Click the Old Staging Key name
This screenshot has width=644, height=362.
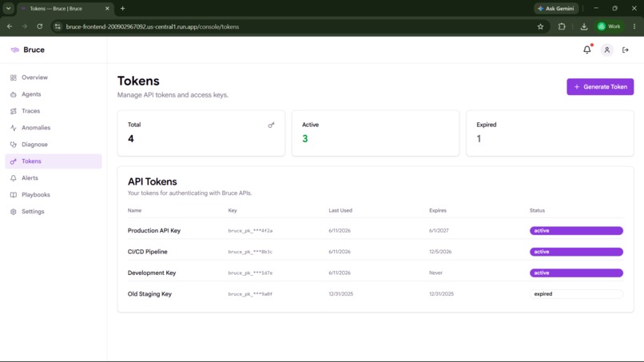149,294
